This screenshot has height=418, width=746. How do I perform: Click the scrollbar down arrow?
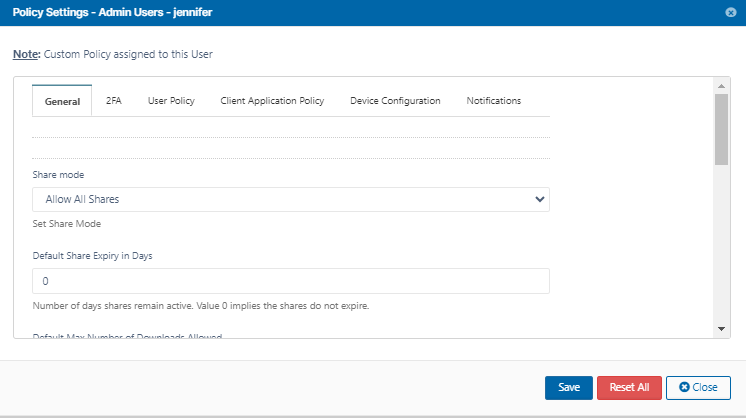721,328
